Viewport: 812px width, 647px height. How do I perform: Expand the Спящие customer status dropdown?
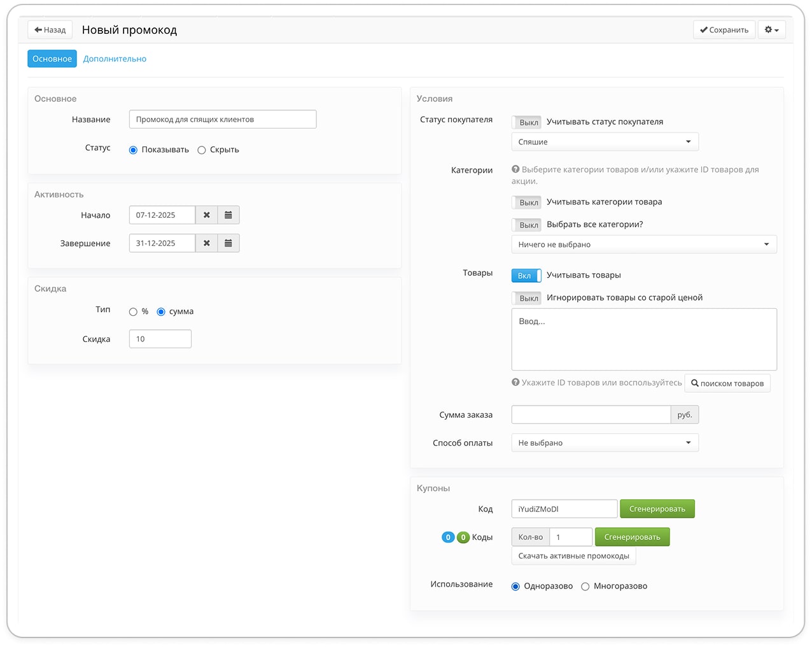tap(605, 142)
